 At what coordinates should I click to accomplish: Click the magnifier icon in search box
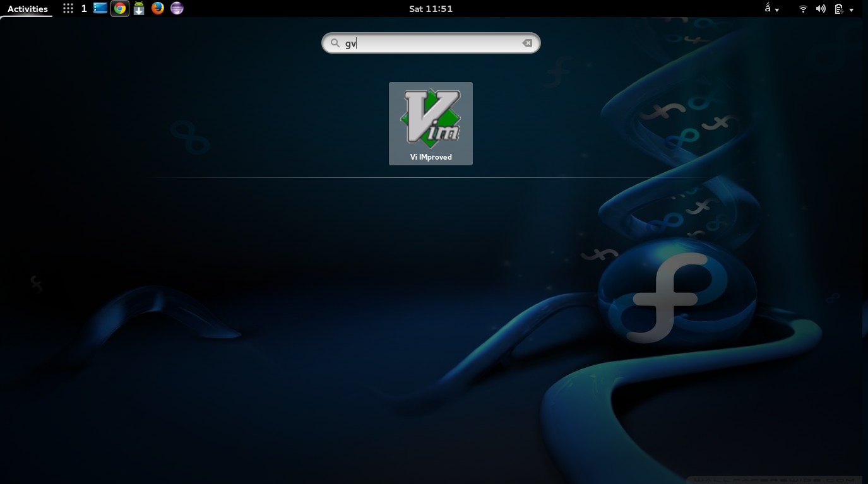pyautogui.click(x=335, y=43)
